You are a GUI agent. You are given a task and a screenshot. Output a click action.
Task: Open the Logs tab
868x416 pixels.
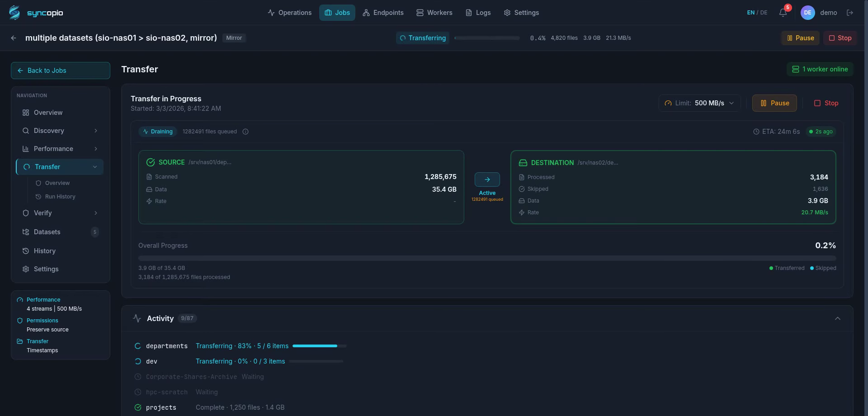478,13
